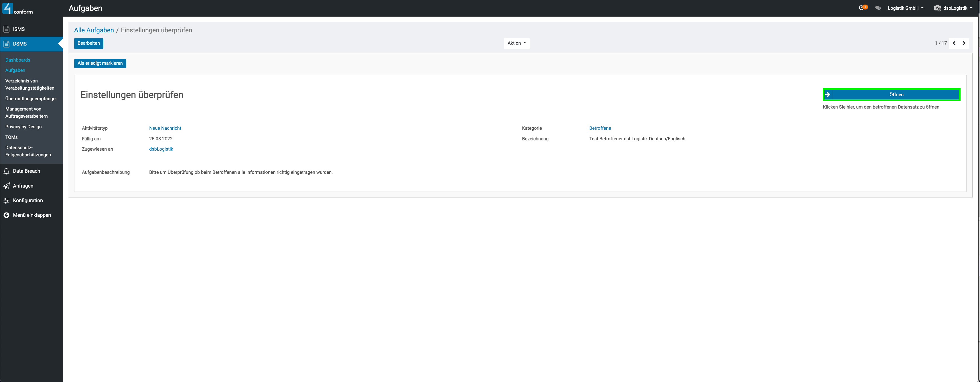Click the Anfragen paper plane icon

pyautogui.click(x=7, y=186)
